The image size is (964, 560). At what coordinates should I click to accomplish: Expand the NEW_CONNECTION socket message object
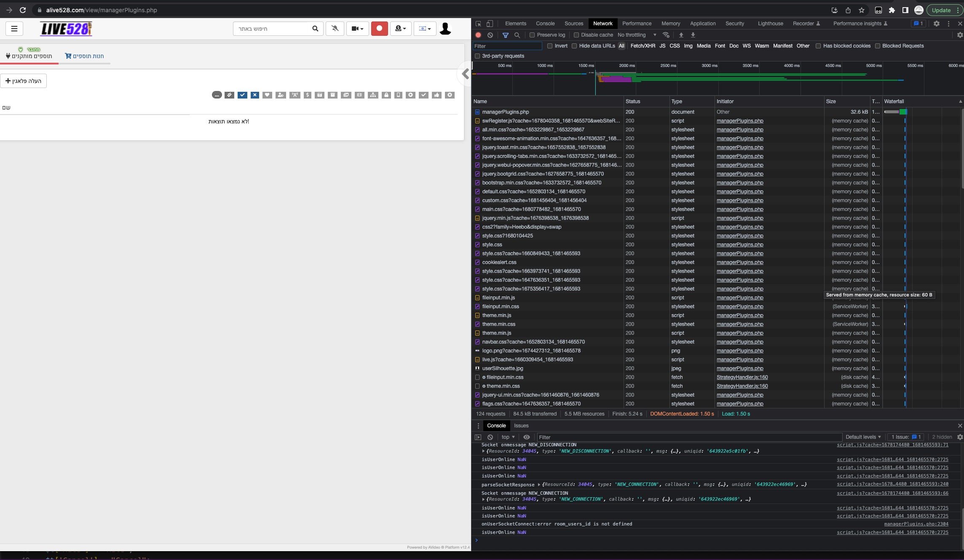(x=484, y=499)
